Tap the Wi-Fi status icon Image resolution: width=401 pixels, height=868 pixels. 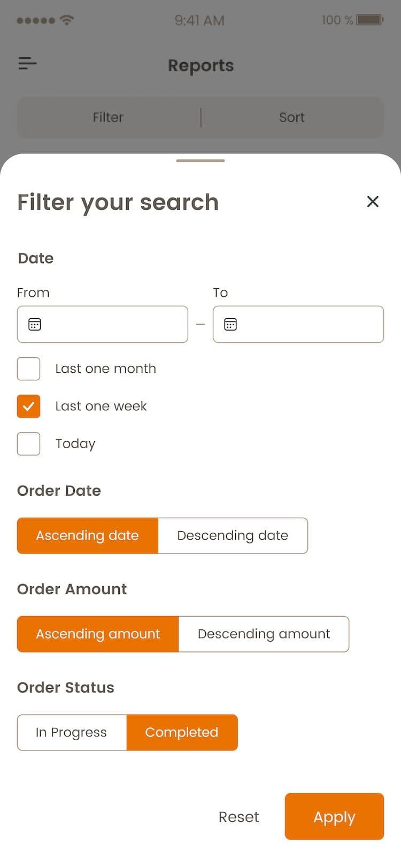pos(67,20)
